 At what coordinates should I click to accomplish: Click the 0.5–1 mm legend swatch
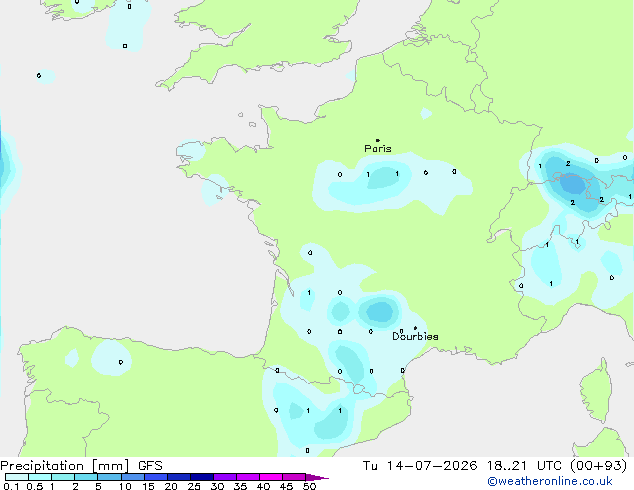coord(40,477)
